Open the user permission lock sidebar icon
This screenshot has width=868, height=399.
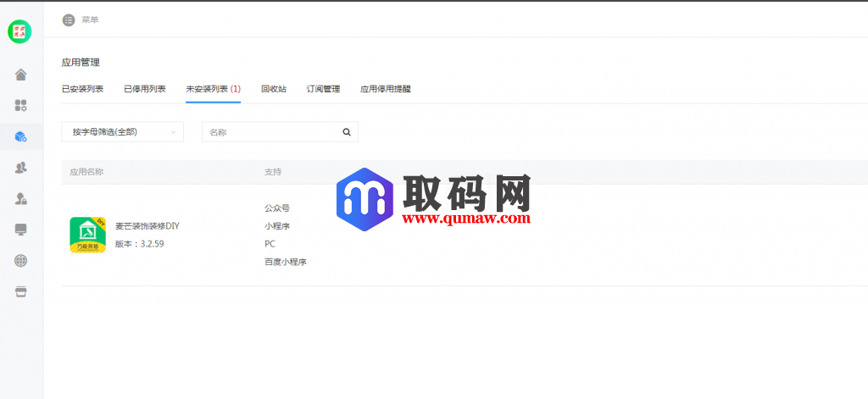21,198
